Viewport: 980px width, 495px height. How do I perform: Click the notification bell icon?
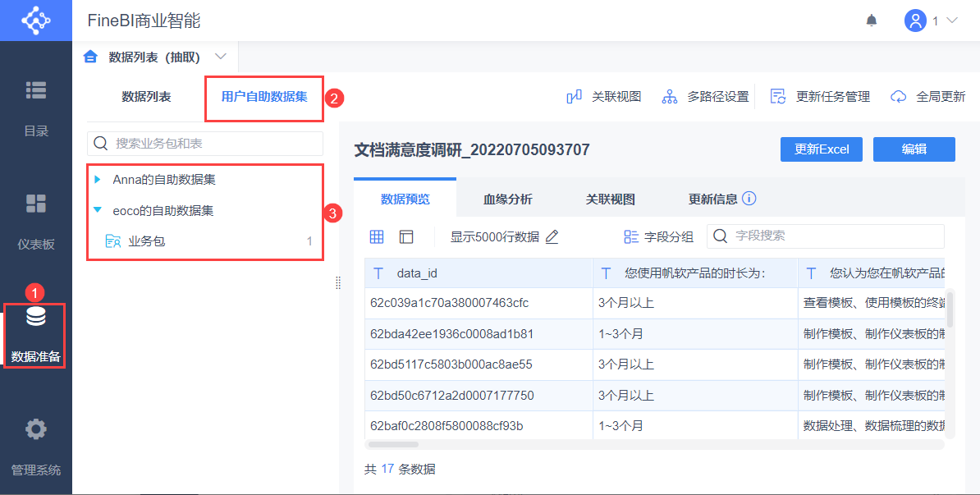click(872, 21)
